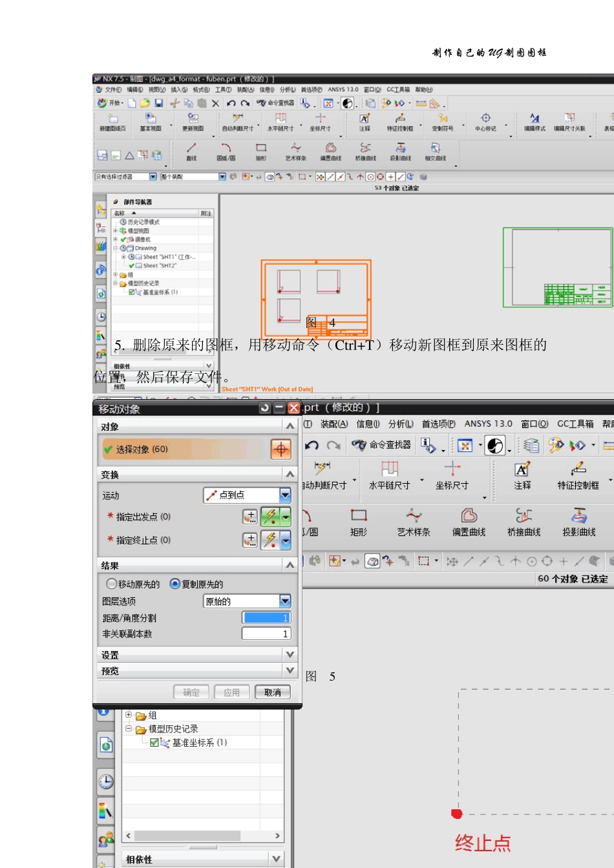614x868 pixels.
Task: Open 插入(S) menu in upper NX window
Action: point(179,90)
